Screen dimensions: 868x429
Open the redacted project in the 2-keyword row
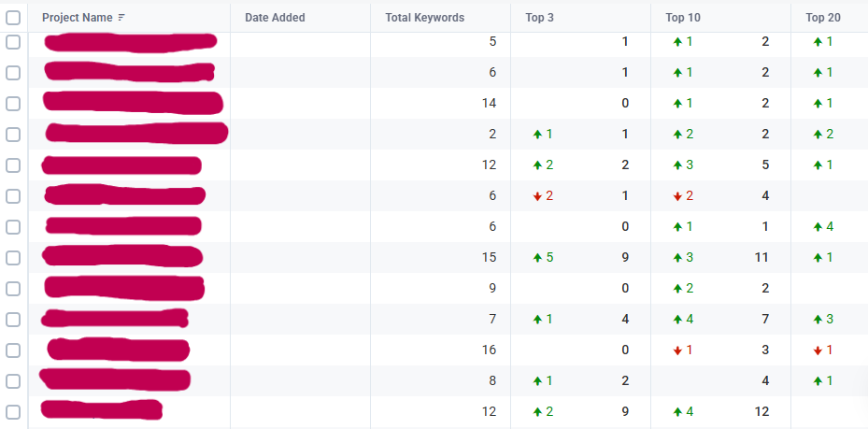(136, 134)
